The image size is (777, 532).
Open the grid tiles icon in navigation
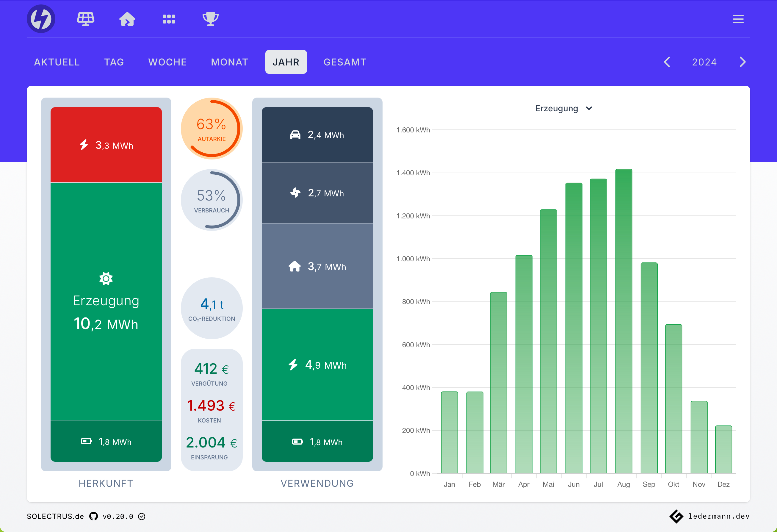tap(169, 19)
